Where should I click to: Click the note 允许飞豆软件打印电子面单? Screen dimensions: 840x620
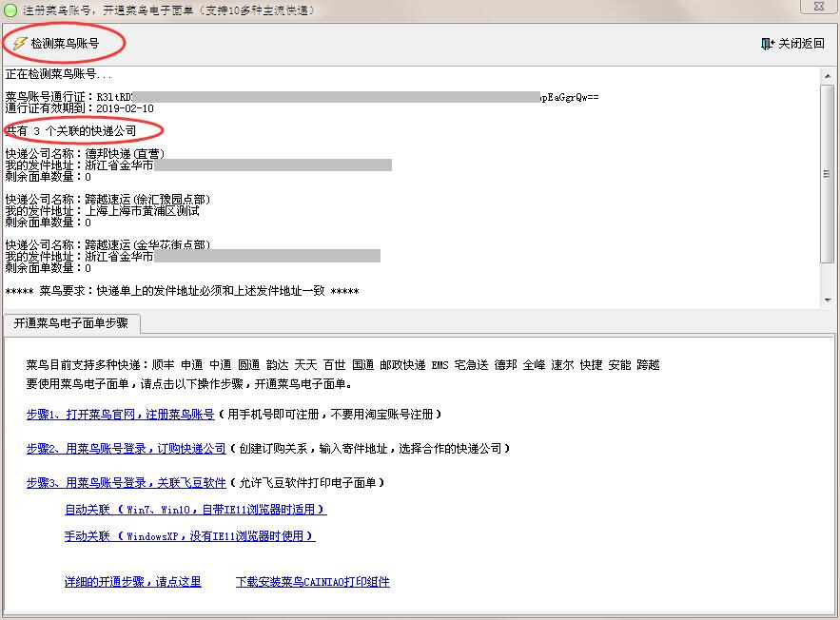[x=307, y=483]
